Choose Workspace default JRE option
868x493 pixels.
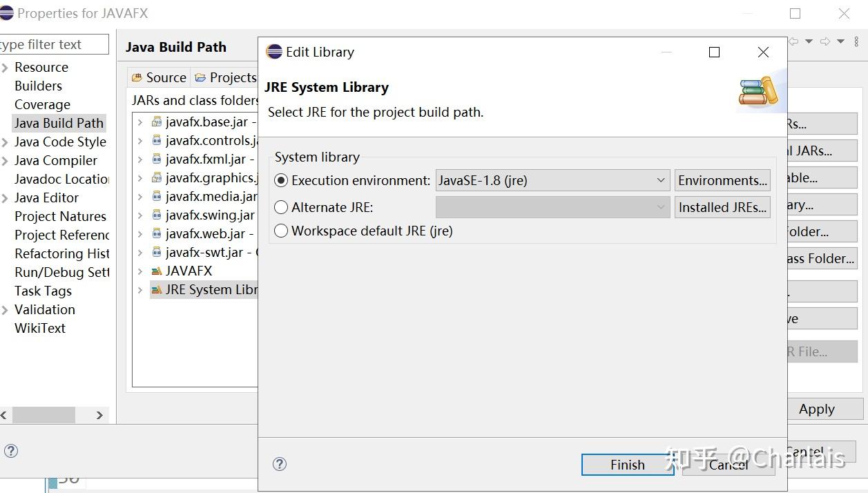pyautogui.click(x=281, y=231)
